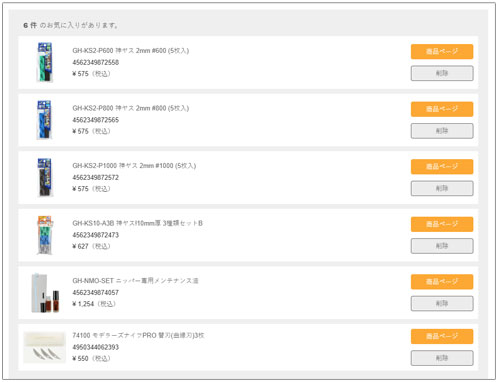Click the GH-KS10-A3B set thumbnail
498x382 pixels.
[x=45, y=235]
